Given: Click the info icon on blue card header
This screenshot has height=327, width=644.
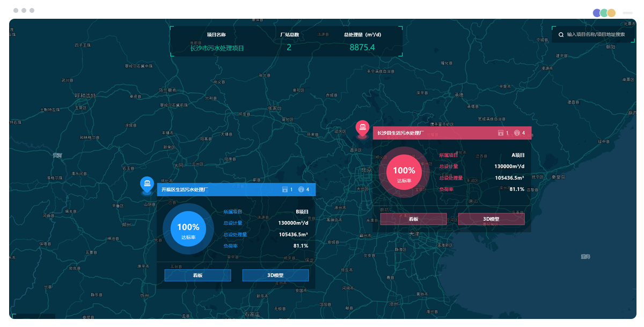Looking at the screenshot, I should 301,189.
